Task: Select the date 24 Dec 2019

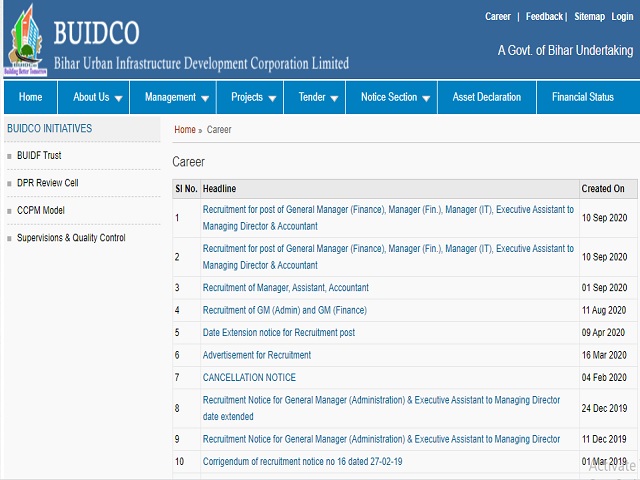Action: click(604, 408)
